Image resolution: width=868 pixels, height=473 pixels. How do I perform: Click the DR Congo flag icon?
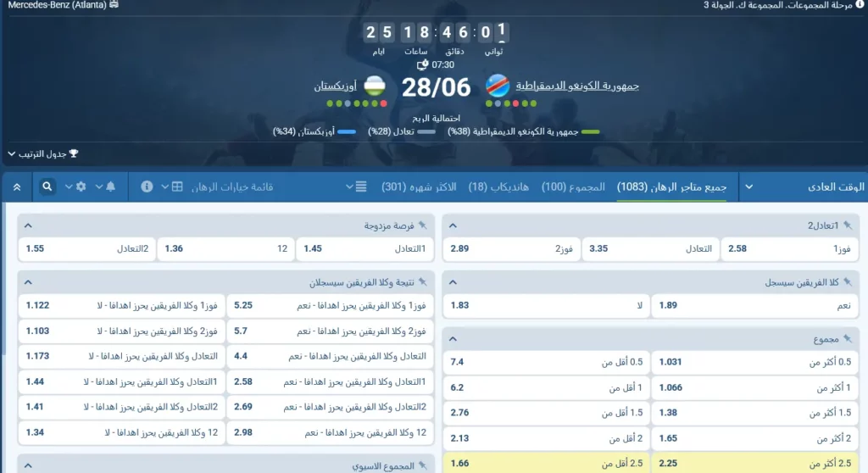(498, 86)
